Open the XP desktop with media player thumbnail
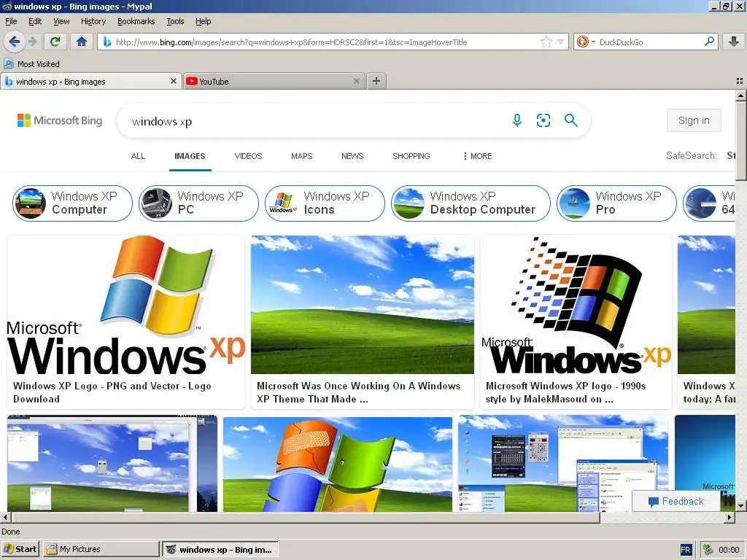Screen dimensions: 747x560 tap(563, 464)
